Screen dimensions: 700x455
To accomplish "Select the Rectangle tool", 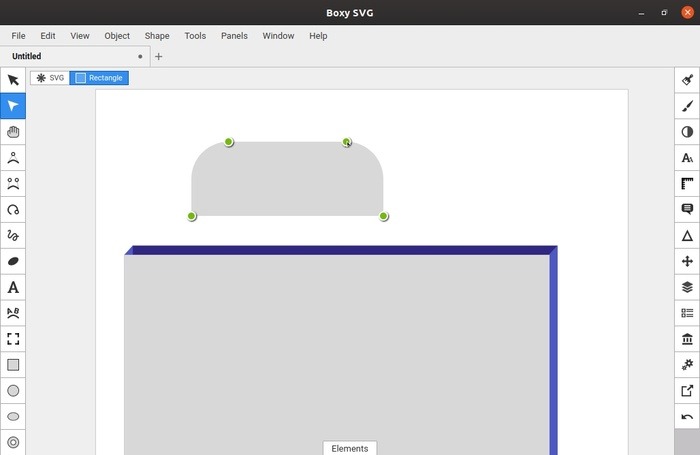I will pyautogui.click(x=13, y=365).
